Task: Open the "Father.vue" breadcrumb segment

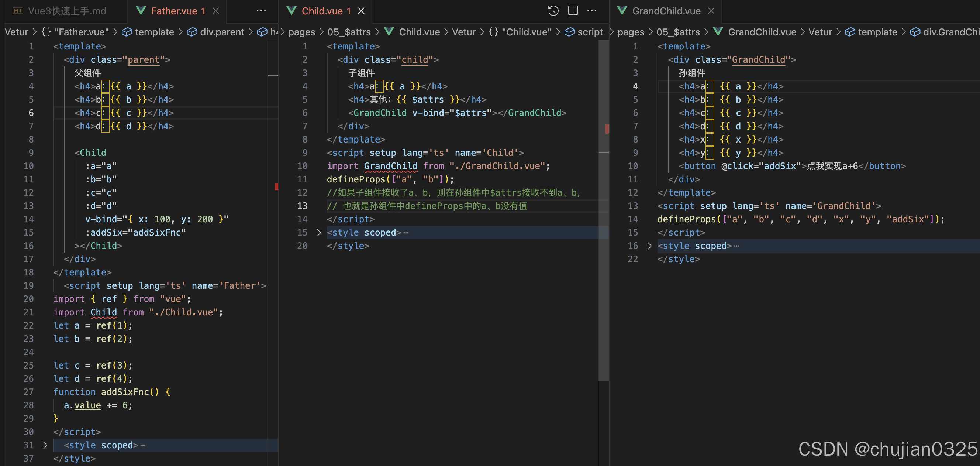Action: point(75,32)
